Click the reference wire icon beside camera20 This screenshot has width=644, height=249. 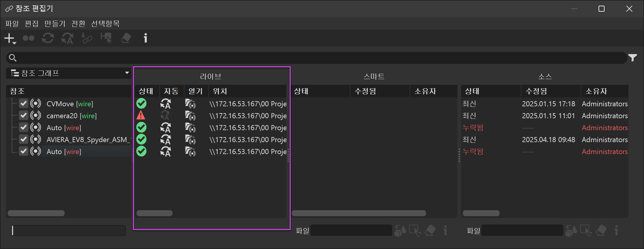pyautogui.click(x=36, y=116)
